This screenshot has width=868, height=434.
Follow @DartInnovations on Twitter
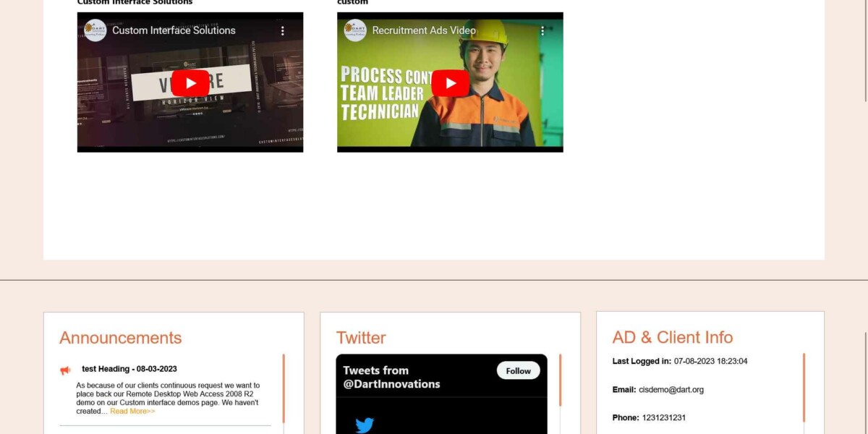pos(518,370)
